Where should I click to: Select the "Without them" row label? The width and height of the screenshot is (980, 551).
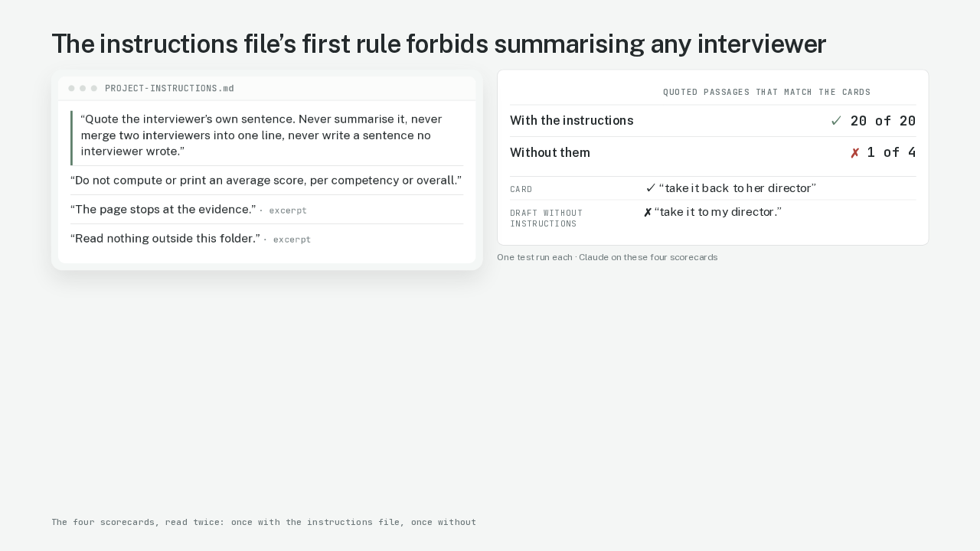coord(550,153)
